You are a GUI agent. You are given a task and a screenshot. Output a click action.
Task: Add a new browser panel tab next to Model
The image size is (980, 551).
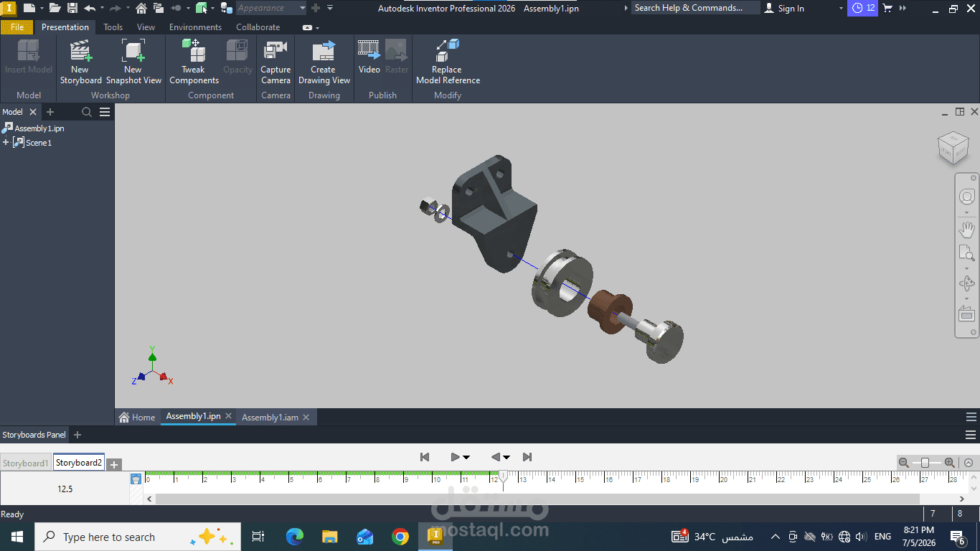pos(50,112)
